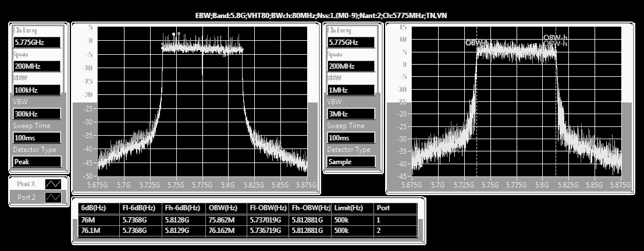
Task: Click the 6dB(Hz) column header
Action: (x=99, y=208)
